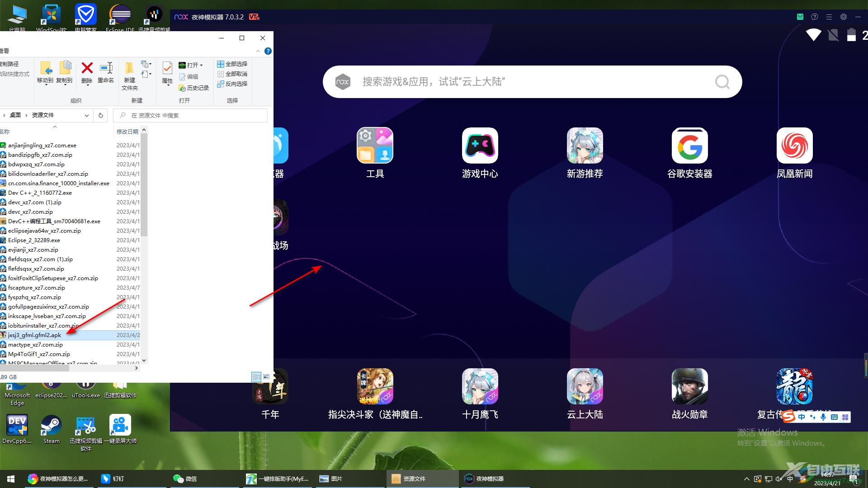Refresh the 资源文件 folder view
The width and height of the screenshot is (868, 488).
tap(101, 115)
